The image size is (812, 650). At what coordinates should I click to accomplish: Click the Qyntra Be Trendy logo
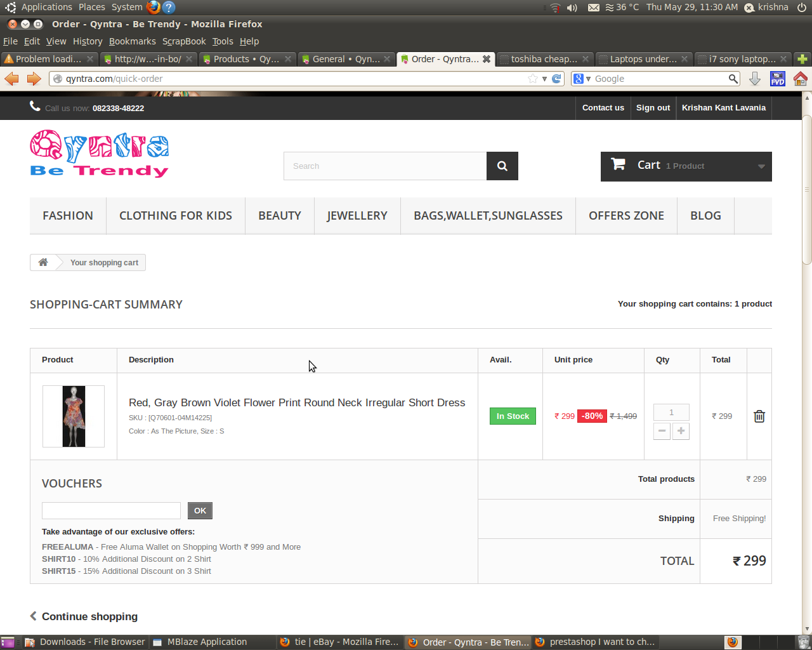click(100, 154)
